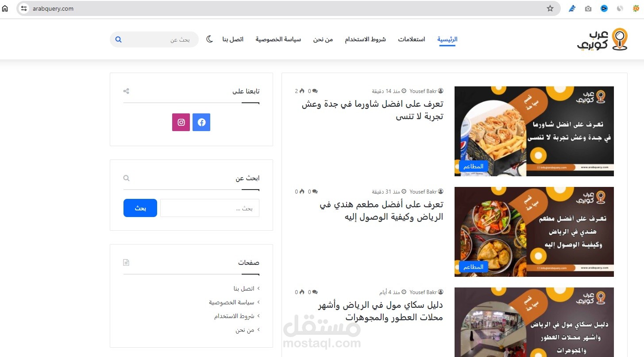Image resolution: width=644 pixels, height=357 pixels.
Task: Open the Sky Mall Riyadh article title
Action: point(381,311)
